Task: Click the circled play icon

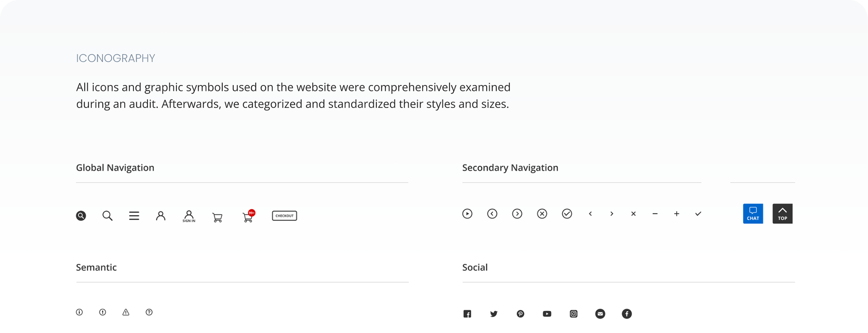Action: [x=467, y=214]
